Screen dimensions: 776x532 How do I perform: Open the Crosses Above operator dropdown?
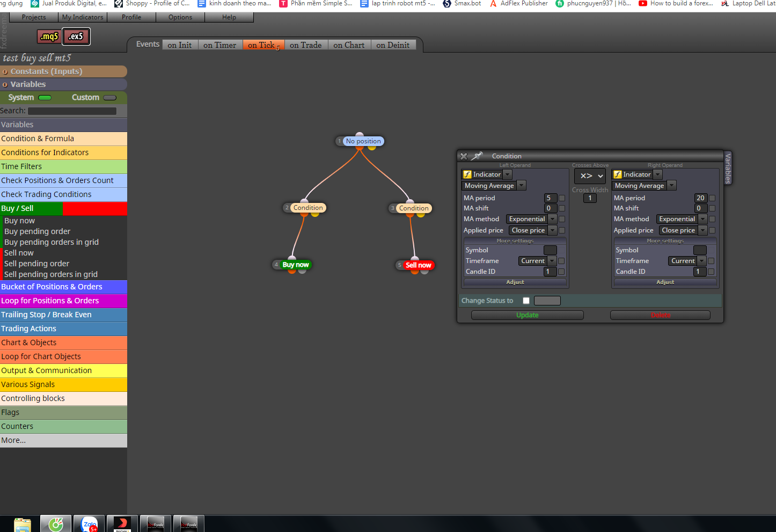(590, 176)
